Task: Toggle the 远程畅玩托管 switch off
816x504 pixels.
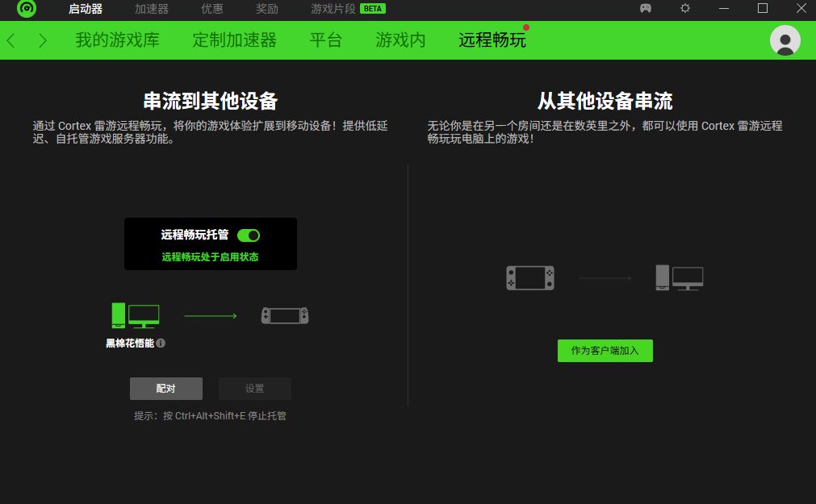Action: click(x=249, y=235)
